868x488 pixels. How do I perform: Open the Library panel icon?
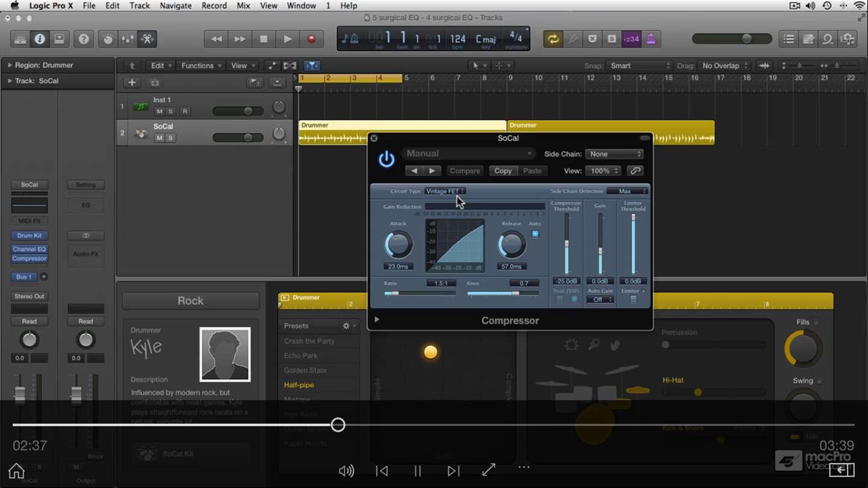click(20, 39)
